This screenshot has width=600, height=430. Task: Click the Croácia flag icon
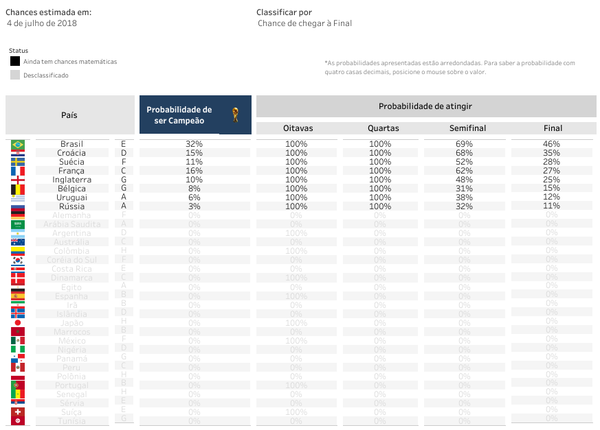pyautogui.click(x=17, y=153)
